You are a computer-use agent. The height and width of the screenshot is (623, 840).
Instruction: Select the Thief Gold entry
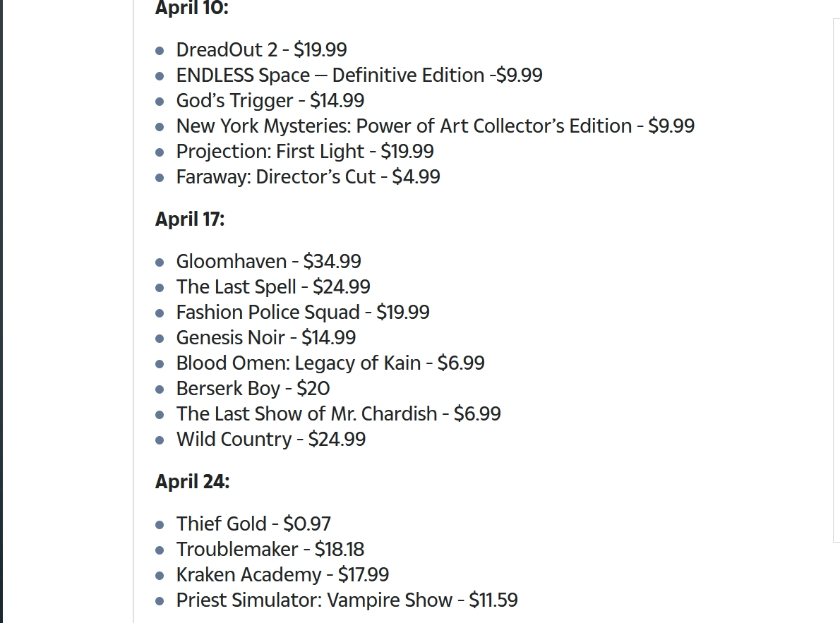(x=253, y=524)
